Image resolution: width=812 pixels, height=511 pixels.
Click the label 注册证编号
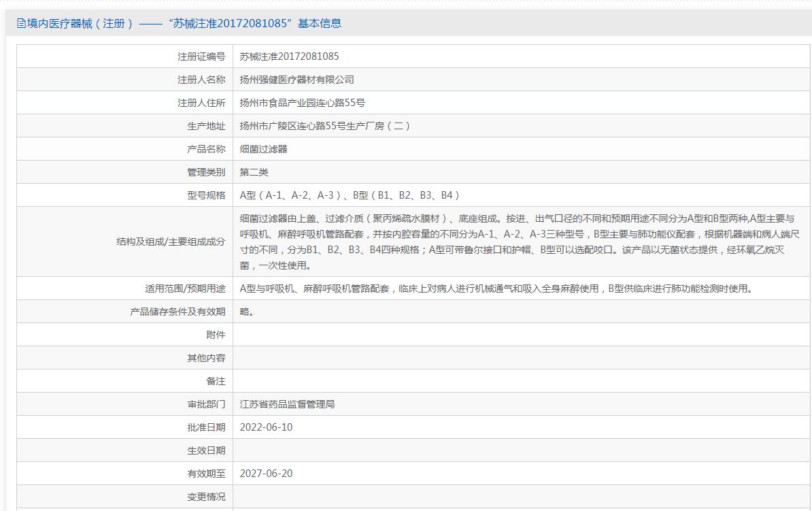coord(201,56)
